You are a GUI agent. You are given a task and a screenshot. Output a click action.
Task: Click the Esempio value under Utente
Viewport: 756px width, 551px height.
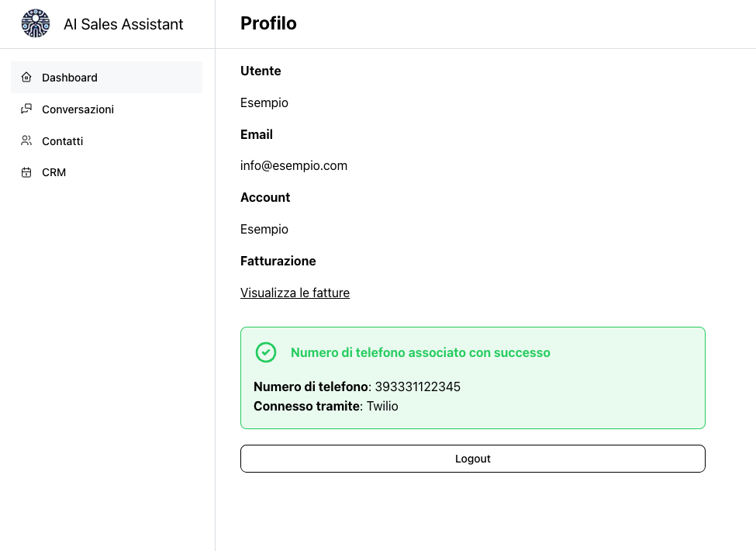point(264,102)
